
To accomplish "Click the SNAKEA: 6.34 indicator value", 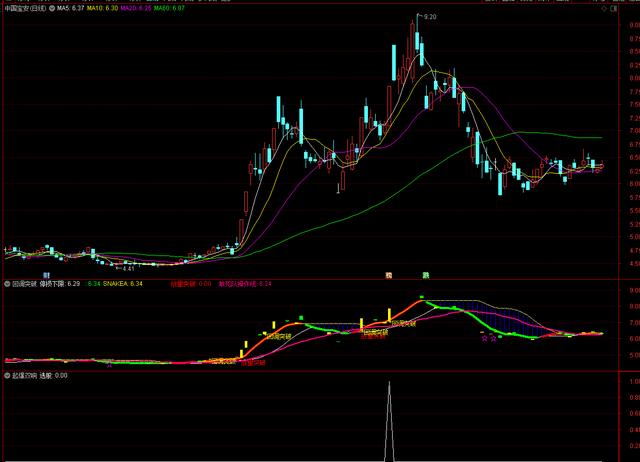I will tap(122, 284).
